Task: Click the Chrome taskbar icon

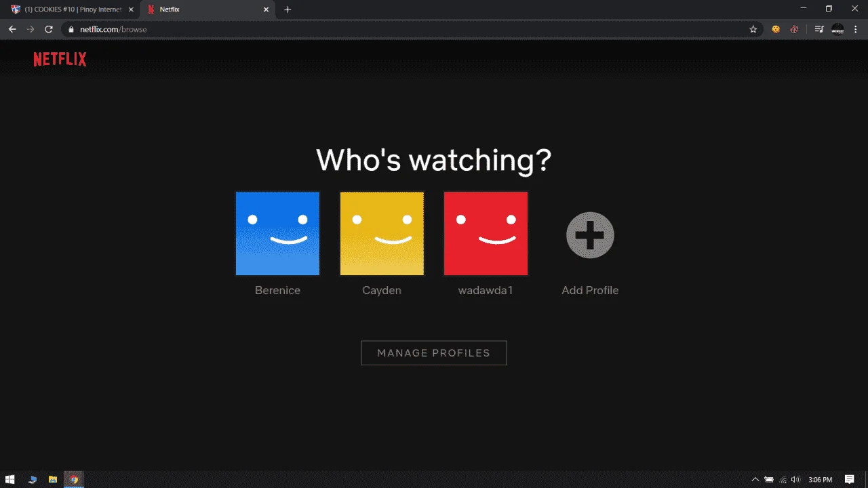Action: click(74, 480)
